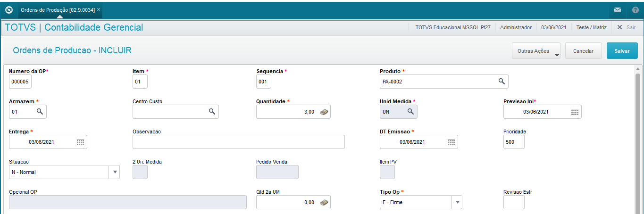Click the Cancelar button

coord(583,51)
